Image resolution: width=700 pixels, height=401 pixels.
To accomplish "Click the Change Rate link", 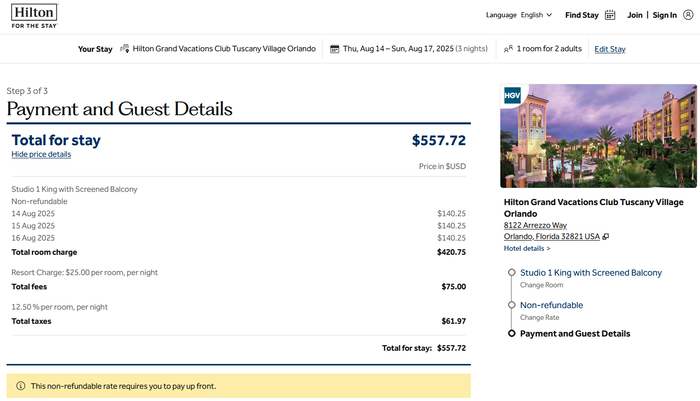I will point(539,317).
